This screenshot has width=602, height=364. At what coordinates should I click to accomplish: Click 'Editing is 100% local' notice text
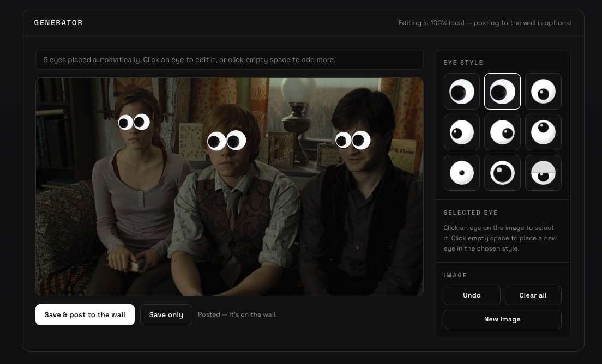[485, 23]
